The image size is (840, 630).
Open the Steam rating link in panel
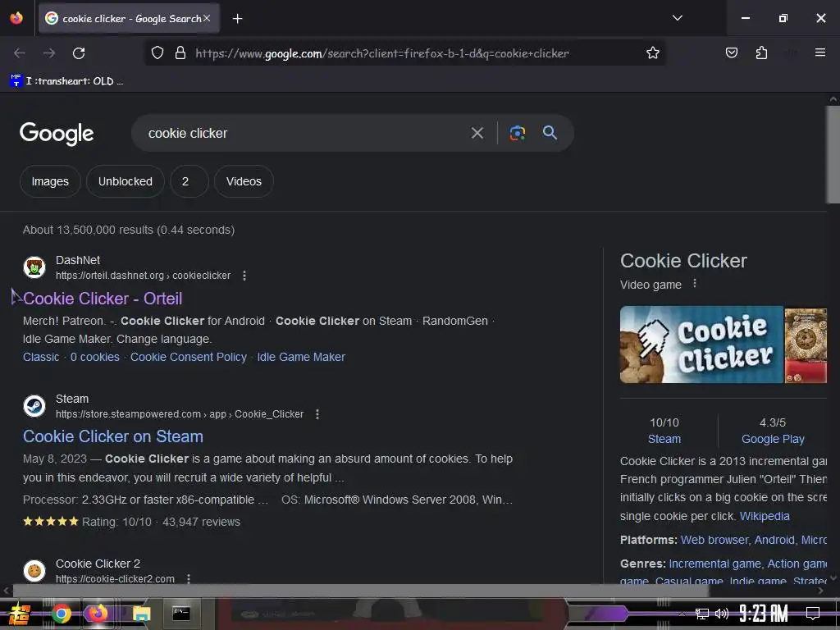point(664,439)
